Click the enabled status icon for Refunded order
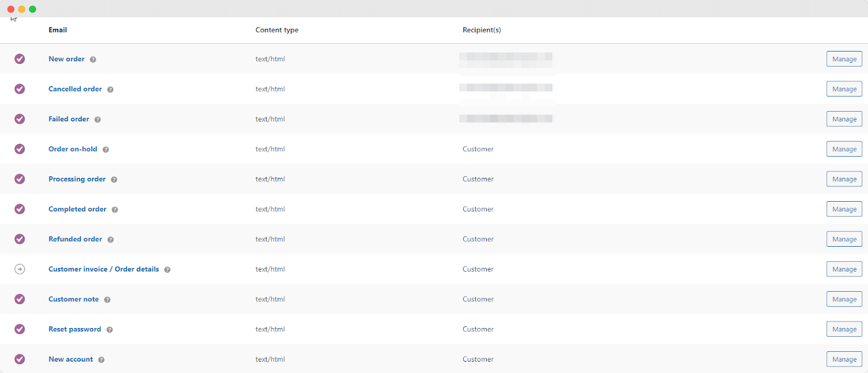The width and height of the screenshot is (868, 373). [20, 239]
